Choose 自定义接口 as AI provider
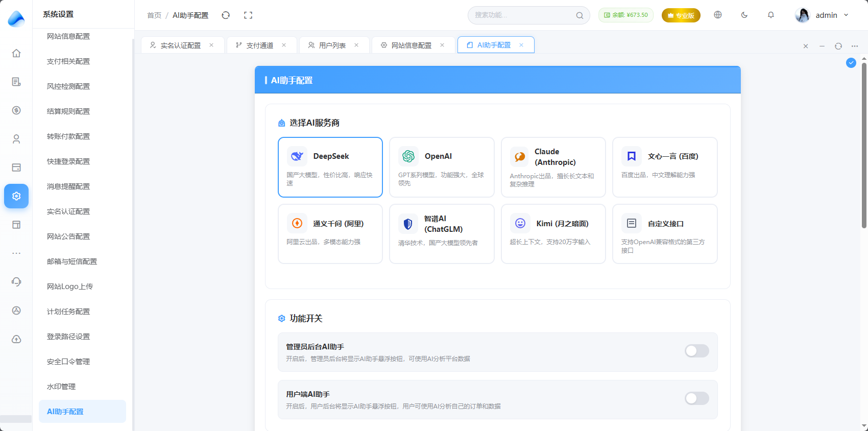The width and height of the screenshot is (868, 431). 665,234
